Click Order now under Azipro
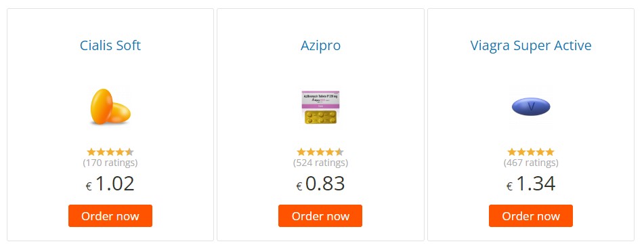The width and height of the screenshot is (644, 248). tap(320, 216)
